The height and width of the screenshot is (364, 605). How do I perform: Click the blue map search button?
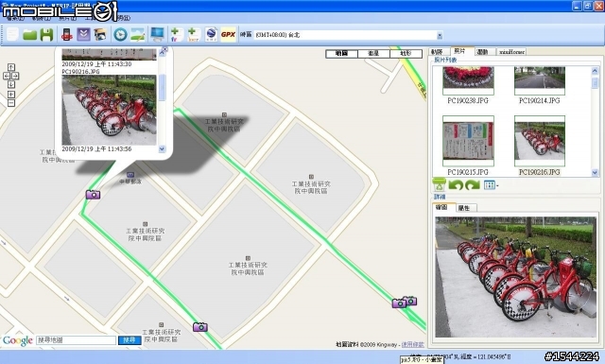(x=130, y=340)
